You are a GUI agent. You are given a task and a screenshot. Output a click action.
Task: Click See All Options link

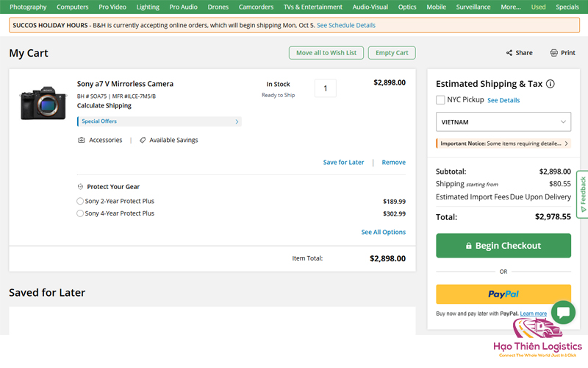[383, 232]
